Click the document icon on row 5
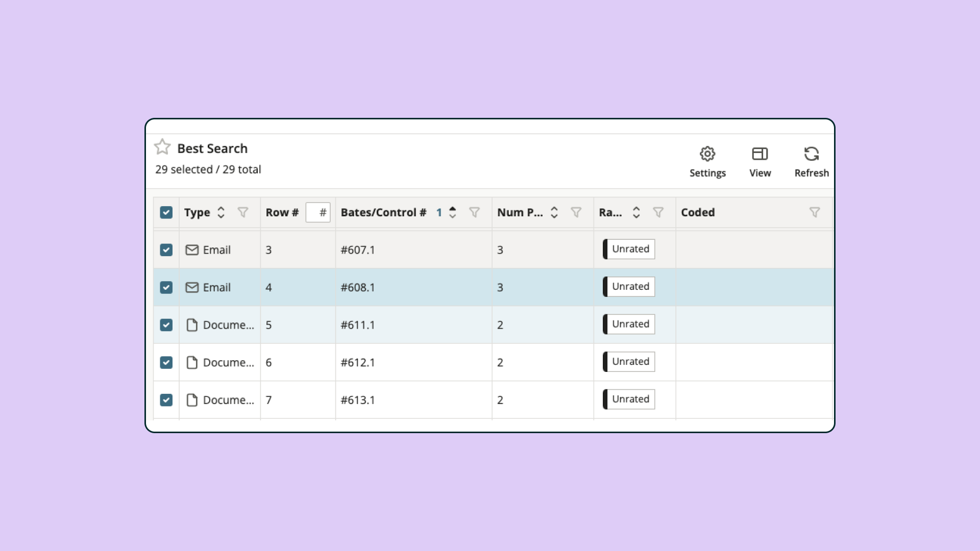The height and width of the screenshot is (551, 980). click(x=192, y=325)
